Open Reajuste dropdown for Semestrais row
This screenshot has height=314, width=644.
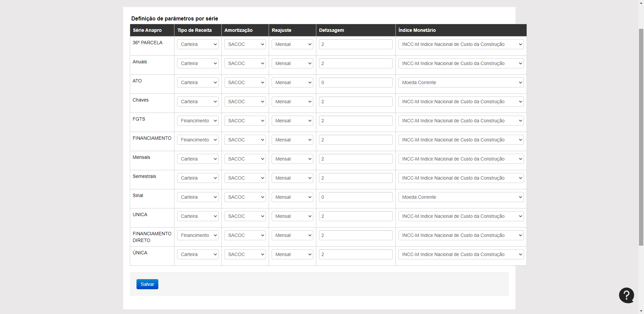[x=292, y=178]
